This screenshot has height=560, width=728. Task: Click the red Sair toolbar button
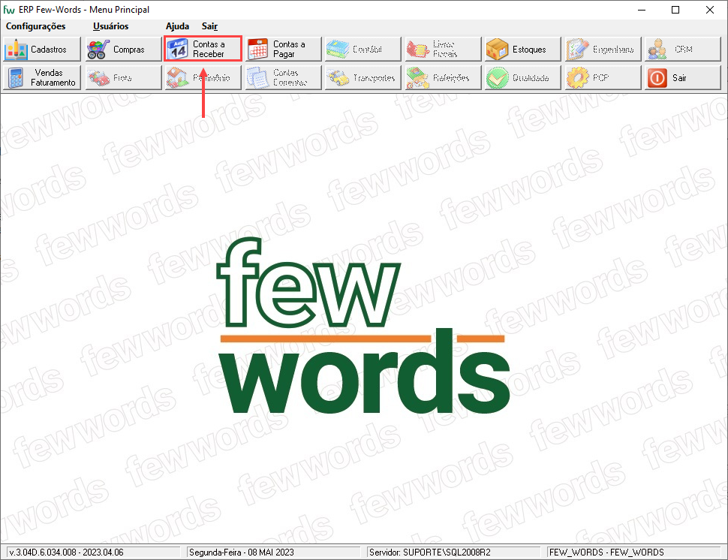tap(683, 77)
